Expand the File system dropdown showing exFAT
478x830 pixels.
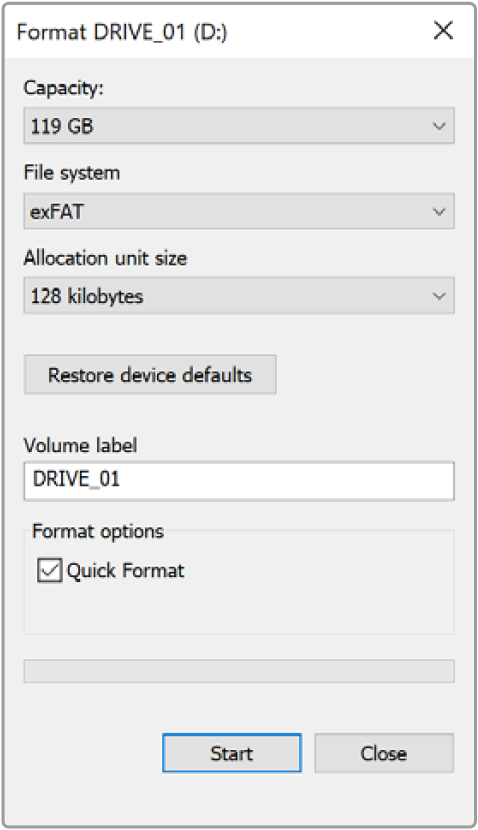pyautogui.click(x=239, y=211)
